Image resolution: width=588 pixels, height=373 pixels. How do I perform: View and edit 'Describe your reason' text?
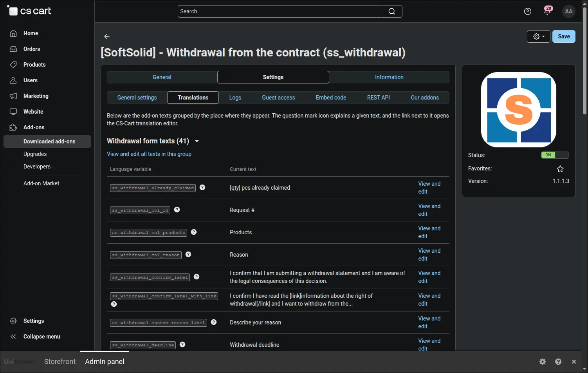(429, 322)
